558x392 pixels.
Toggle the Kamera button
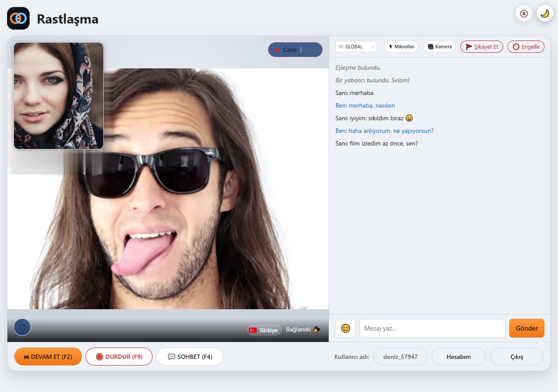click(x=439, y=47)
